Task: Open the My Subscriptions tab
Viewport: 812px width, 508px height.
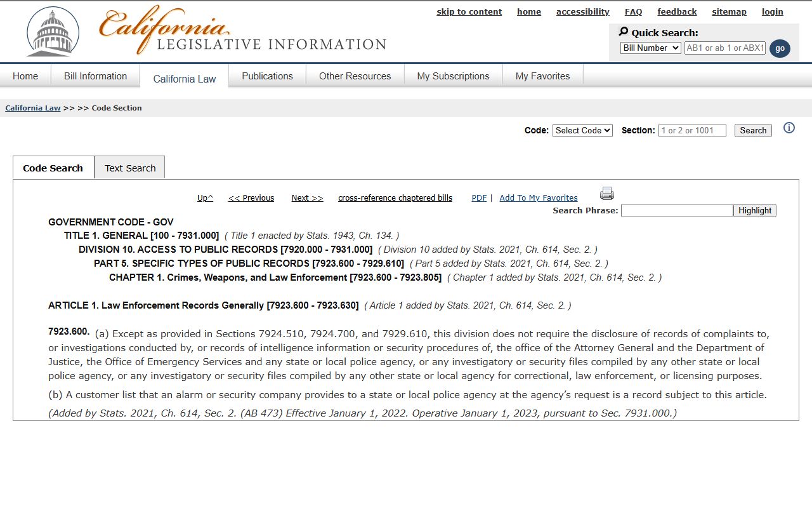Action: [x=453, y=76]
